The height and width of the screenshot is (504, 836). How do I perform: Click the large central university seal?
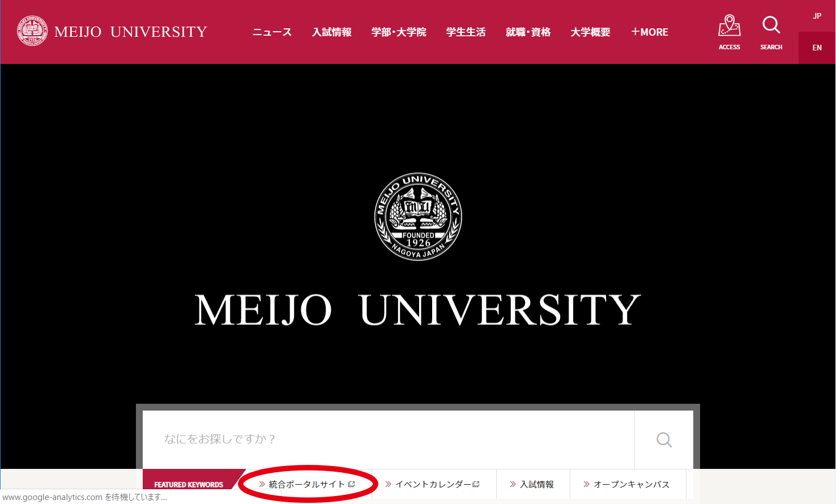click(x=418, y=217)
